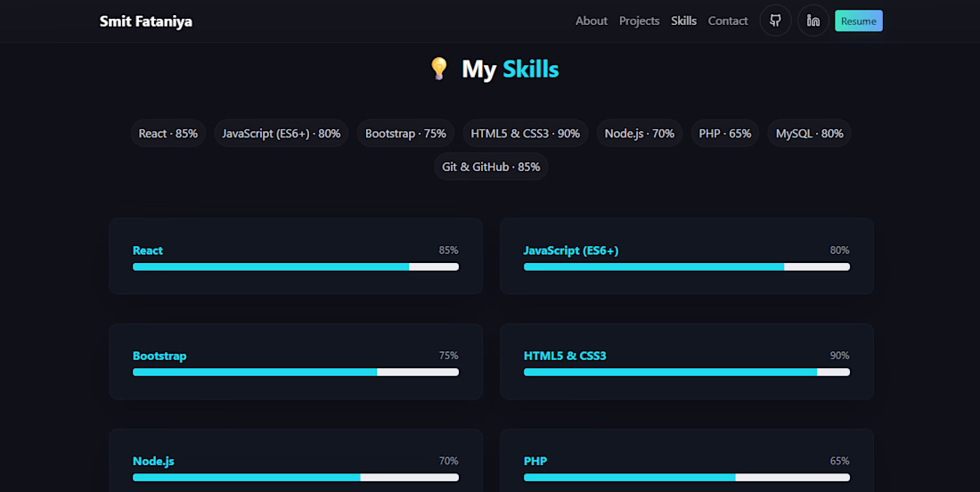Screen dimensions: 980x492
Task: Select the React · 85% chip
Action: click(x=168, y=133)
